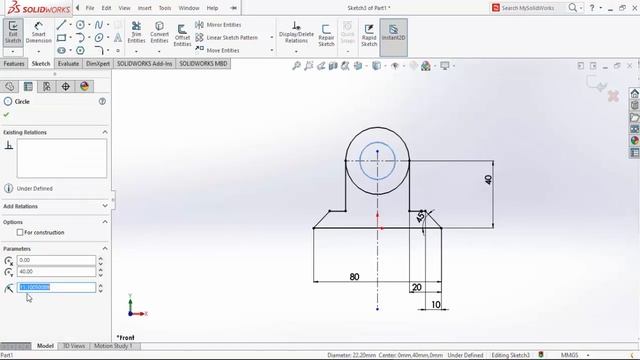
Task: Click the Rapid Sketch icon
Action: coord(369,35)
